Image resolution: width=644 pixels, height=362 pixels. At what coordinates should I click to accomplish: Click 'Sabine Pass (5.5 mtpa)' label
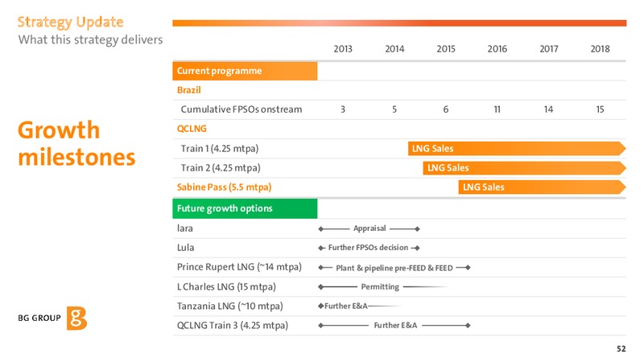coord(225,187)
